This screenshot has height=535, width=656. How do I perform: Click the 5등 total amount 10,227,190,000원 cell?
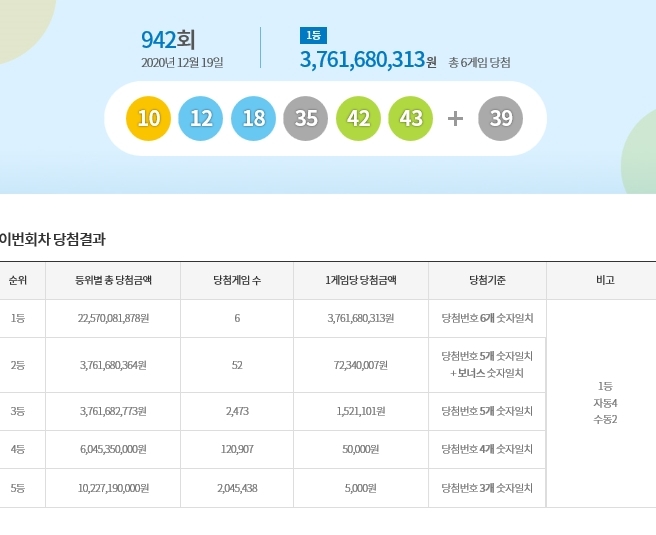pos(113,488)
